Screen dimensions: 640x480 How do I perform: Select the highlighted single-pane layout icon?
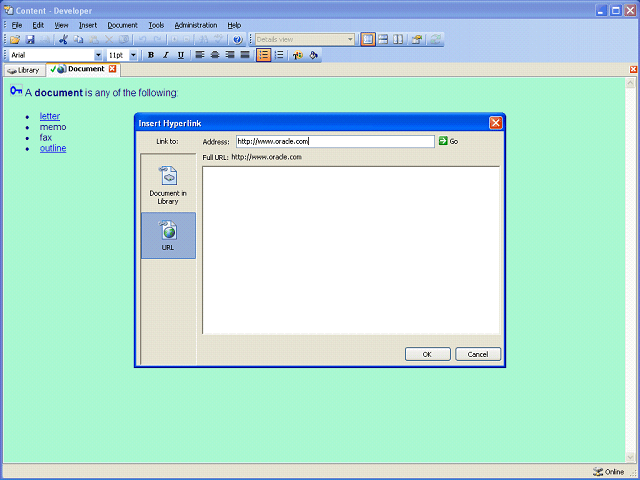[x=368, y=40]
